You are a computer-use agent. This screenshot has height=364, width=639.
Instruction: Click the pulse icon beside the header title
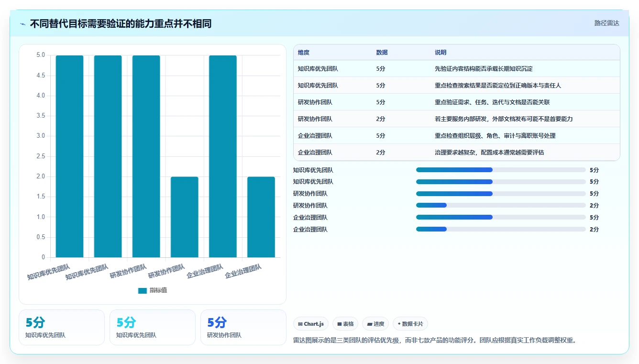[23, 24]
